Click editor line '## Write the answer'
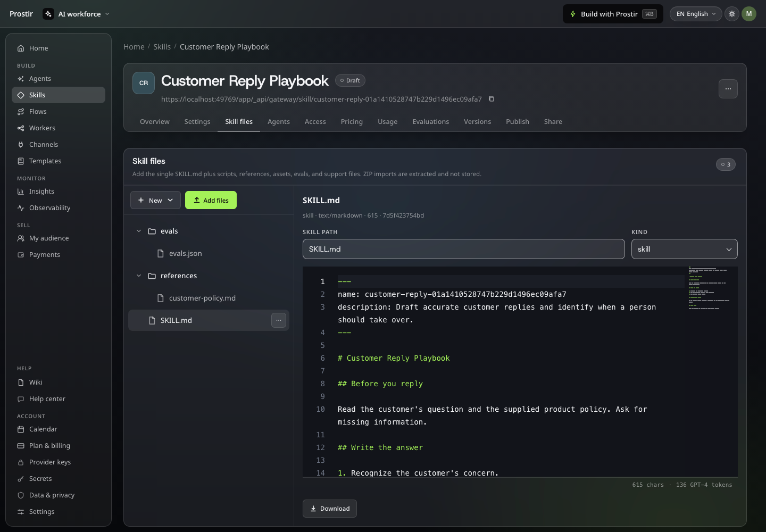Image resolution: width=766 pixels, height=532 pixels. click(380, 447)
